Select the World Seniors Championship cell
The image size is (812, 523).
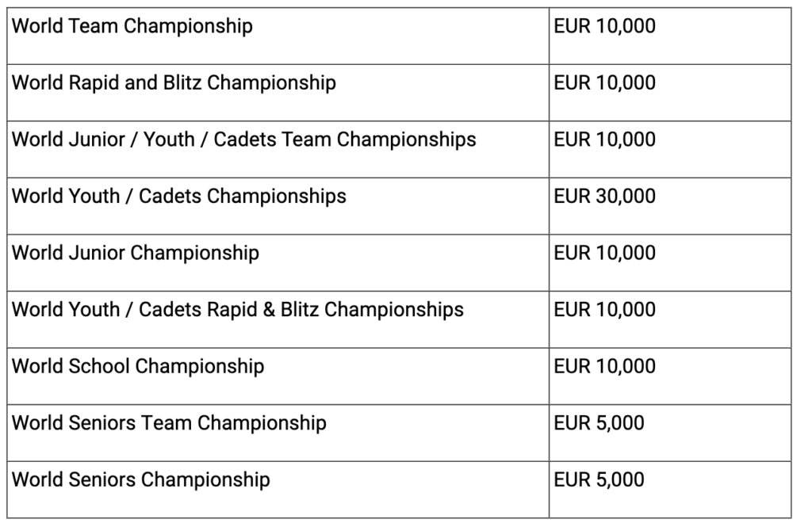tap(278, 490)
